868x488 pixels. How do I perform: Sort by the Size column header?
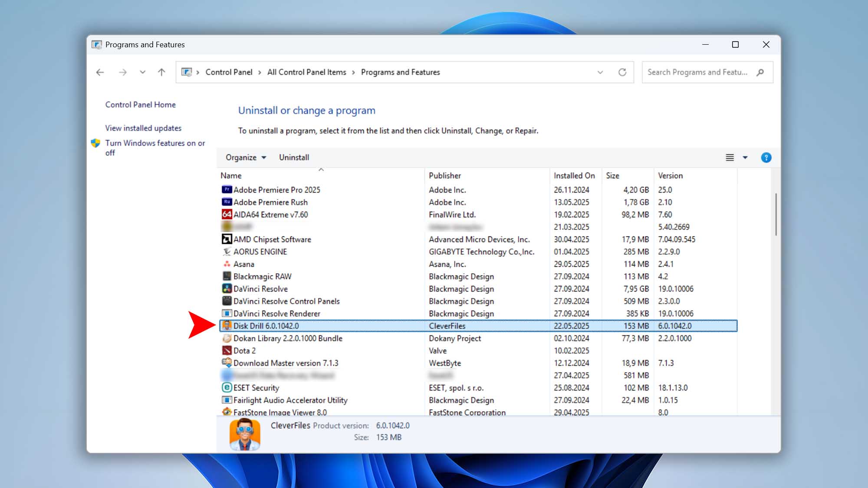coord(627,175)
